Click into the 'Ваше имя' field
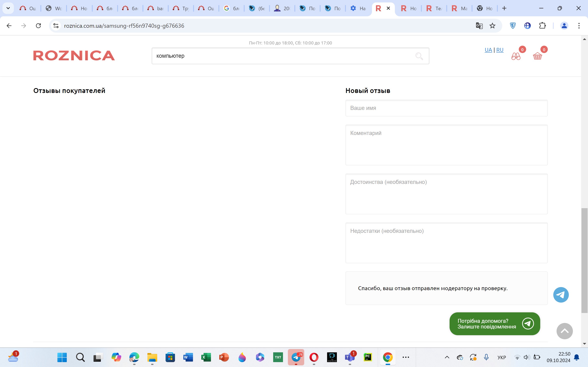The width and height of the screenshot is (588, 367). (x=446, y=108)
